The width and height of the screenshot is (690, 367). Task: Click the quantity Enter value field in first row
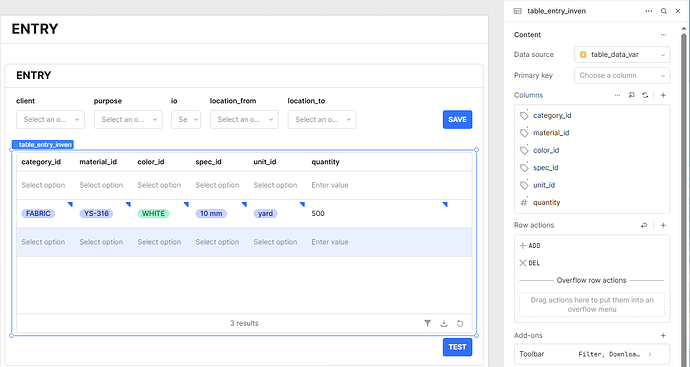coord(330,185)
